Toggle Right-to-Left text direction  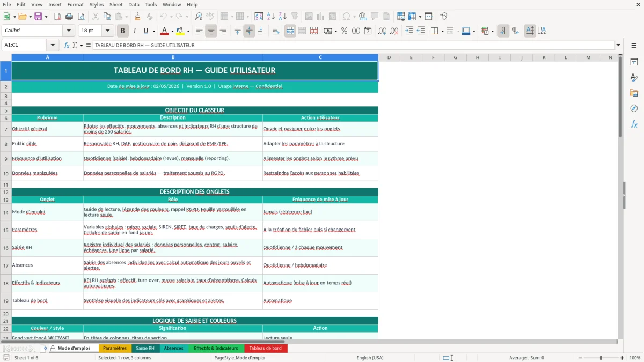point(515,31)
